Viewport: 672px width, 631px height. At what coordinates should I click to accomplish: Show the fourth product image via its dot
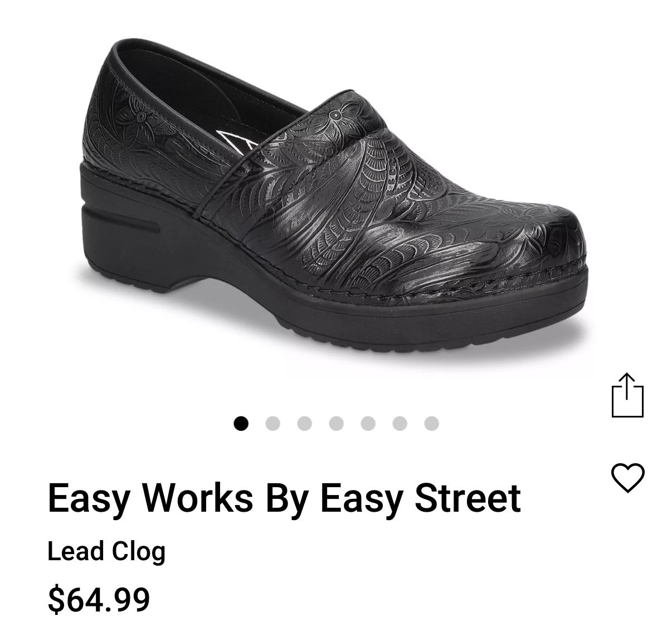pos(336,424)
